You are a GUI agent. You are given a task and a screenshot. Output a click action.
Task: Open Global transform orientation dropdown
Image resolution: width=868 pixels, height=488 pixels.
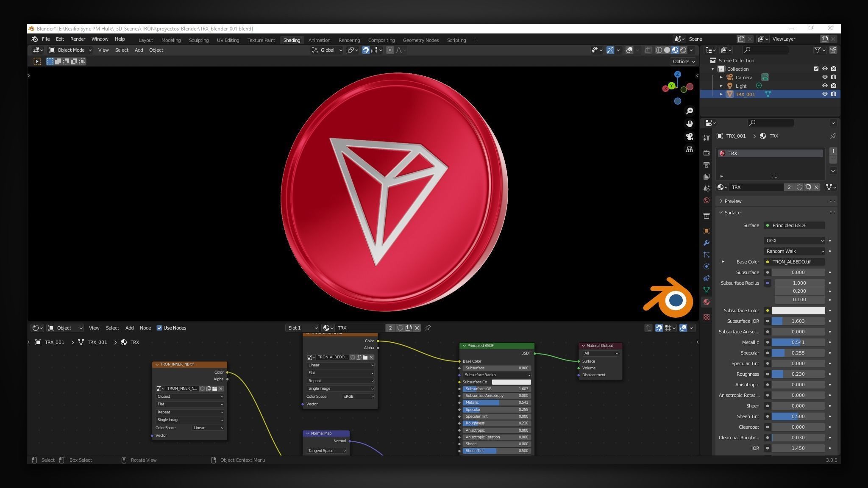[327, 50]
